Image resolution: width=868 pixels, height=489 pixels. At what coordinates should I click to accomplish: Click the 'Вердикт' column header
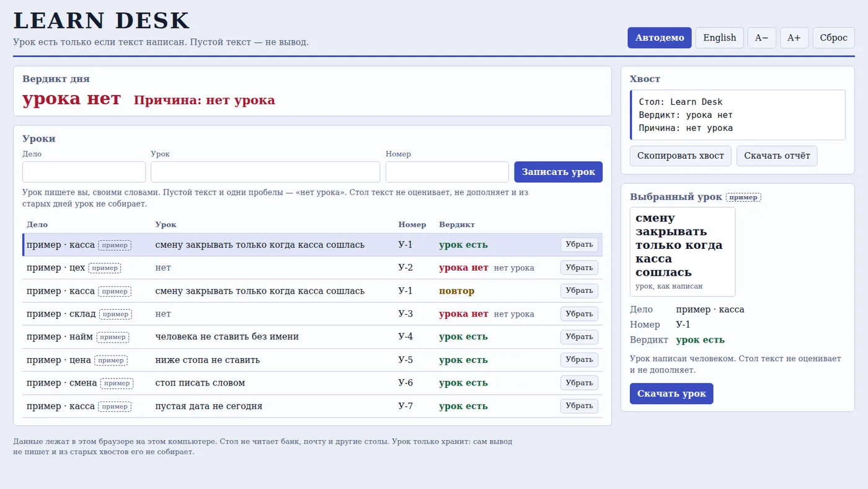(x=457, y=225)
